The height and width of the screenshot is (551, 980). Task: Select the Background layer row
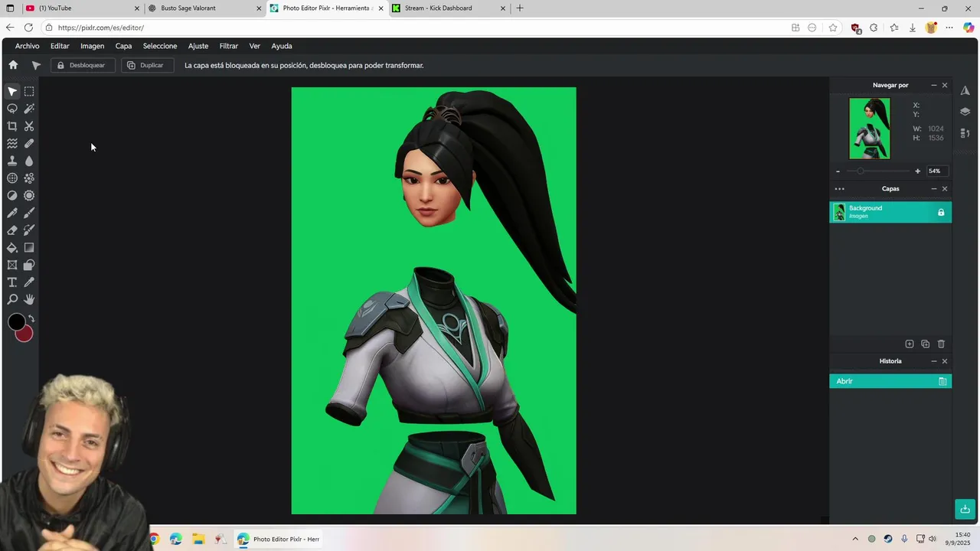890,212
